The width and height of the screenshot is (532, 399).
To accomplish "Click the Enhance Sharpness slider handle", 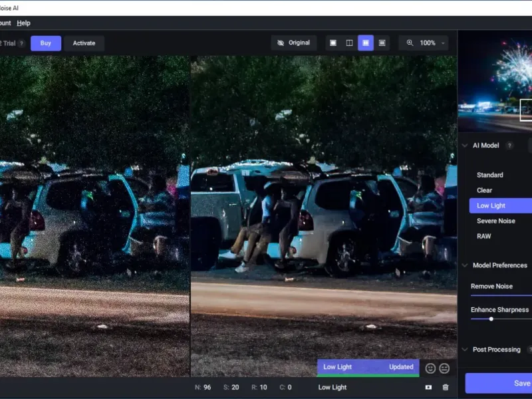I will click(491, 319).
